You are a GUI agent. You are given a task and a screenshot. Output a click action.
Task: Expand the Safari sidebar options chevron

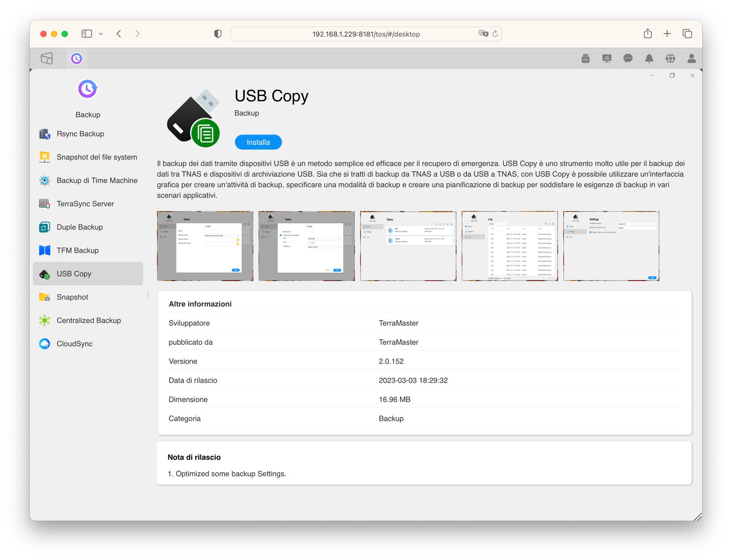point(101,34)
